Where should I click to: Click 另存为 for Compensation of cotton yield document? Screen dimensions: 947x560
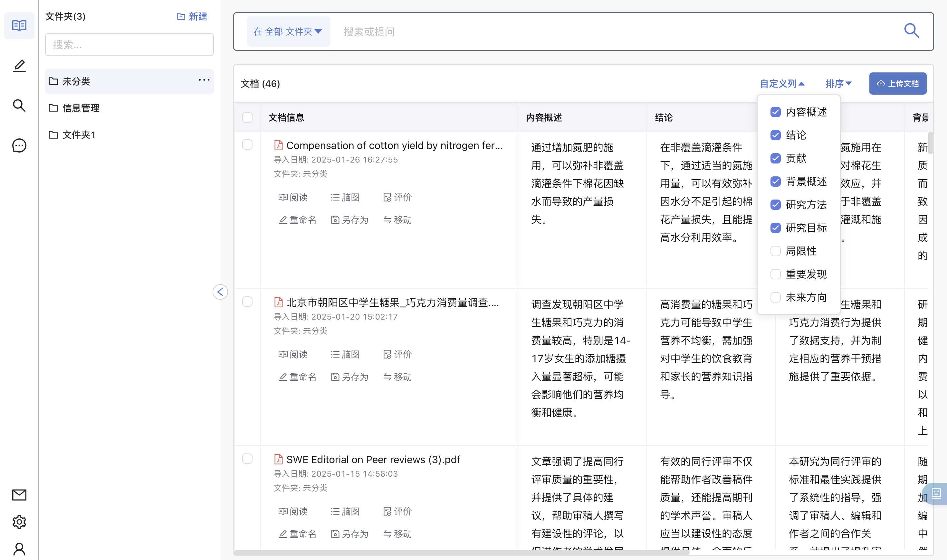(x=349, y=220)
